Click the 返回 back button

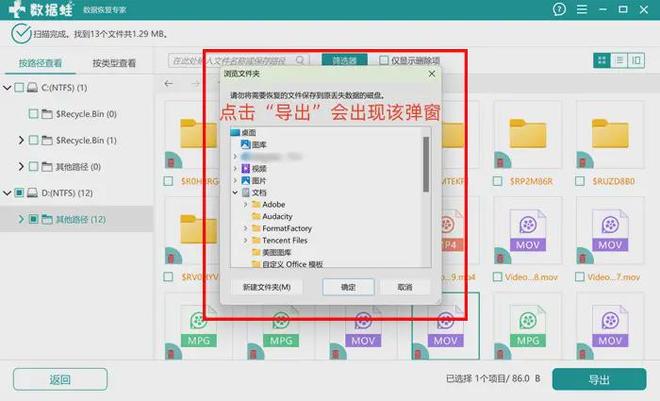60,380
